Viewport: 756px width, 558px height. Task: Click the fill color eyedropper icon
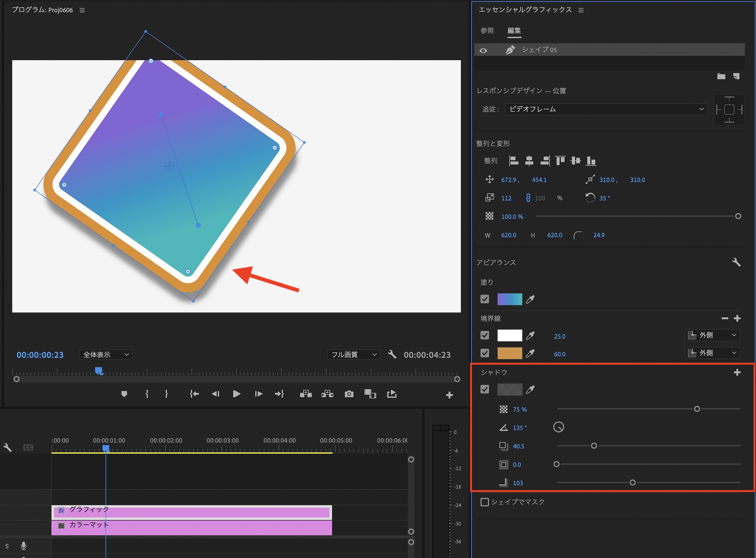click(530, 299)
